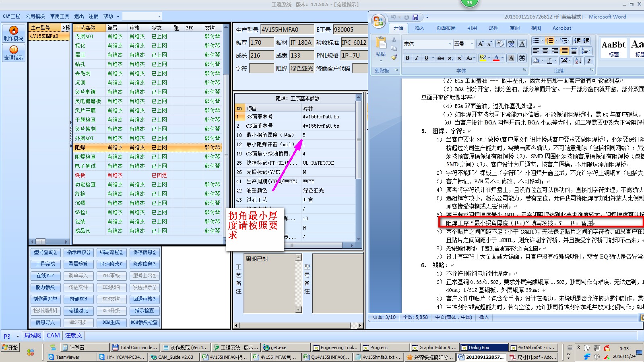Select 阻焊 process row
This screenshot has height=362, width=644.
147,147
